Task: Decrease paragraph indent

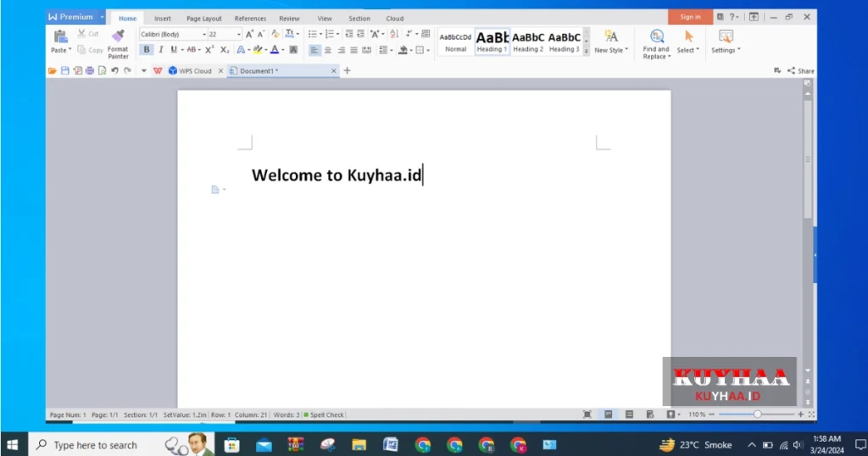Action: 348,34
